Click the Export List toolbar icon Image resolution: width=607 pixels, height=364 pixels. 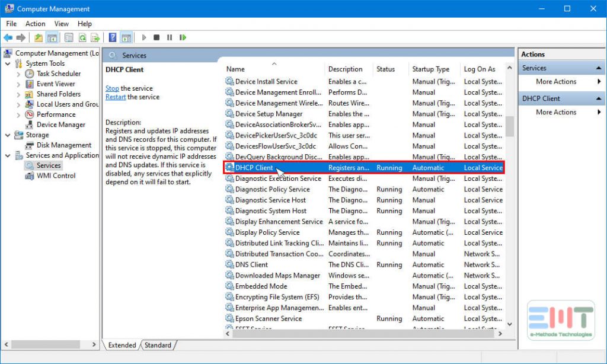[95, 37]
